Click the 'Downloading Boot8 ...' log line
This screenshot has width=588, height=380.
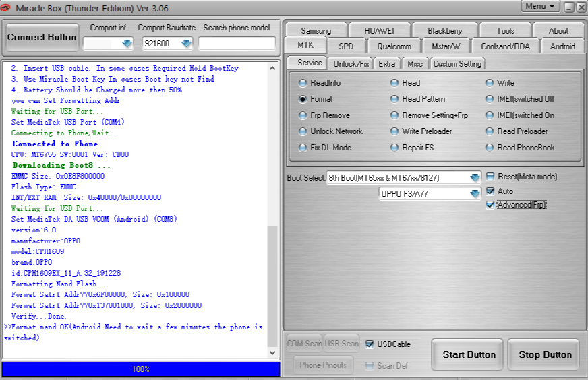(x=61, y=165)
